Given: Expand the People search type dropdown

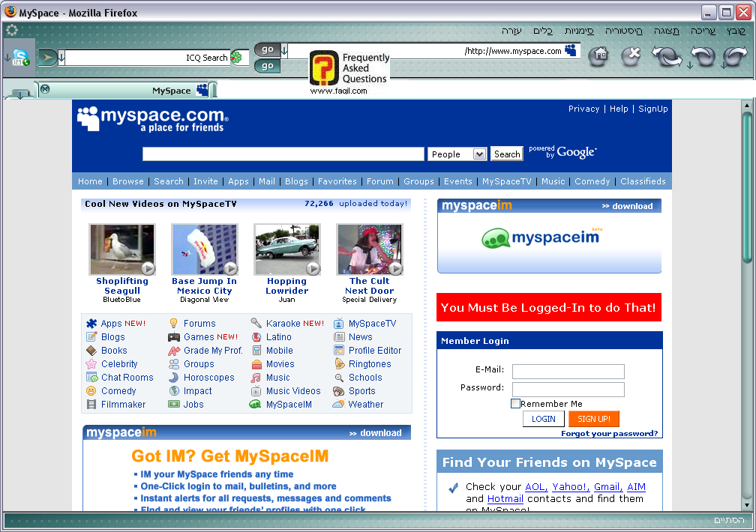Looking at the screenshot, I should click(x=479, y=154).
